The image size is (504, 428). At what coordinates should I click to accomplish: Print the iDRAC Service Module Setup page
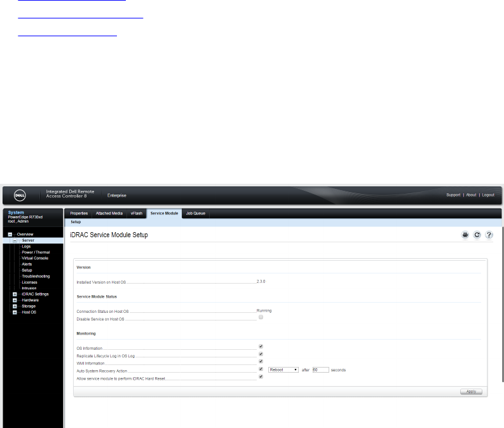(x=465, y=235)
